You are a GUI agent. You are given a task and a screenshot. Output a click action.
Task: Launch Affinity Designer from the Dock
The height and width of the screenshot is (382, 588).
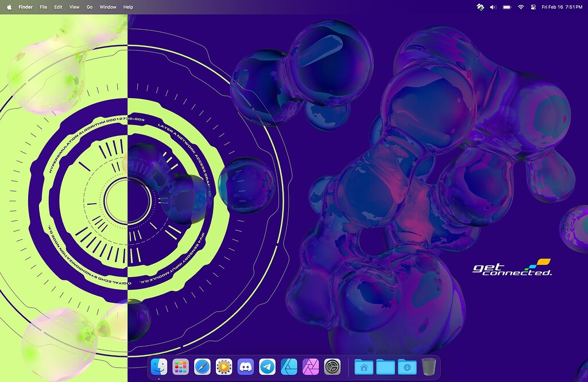click(289, 367)
